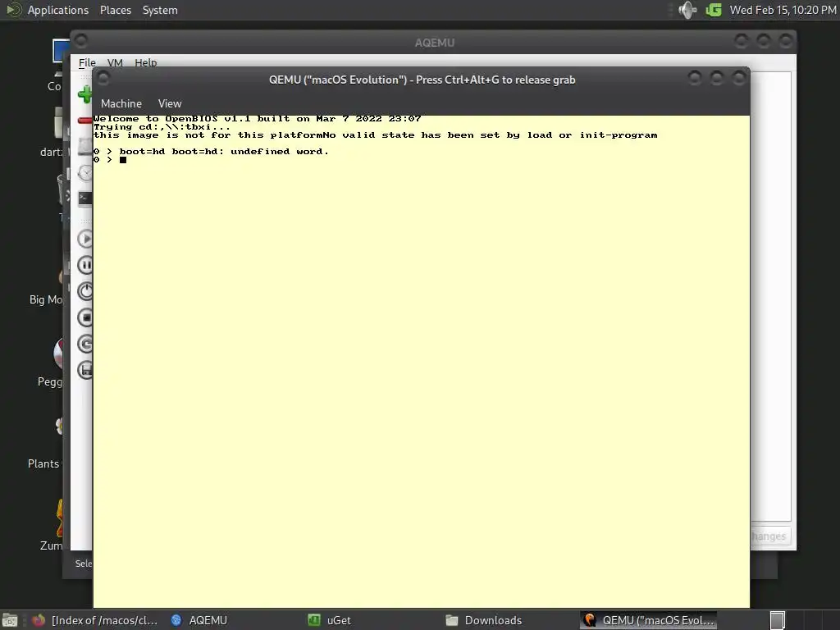Click the date and time clock display
The height and width of the screenshot is (630, 840).
(783, 10)
